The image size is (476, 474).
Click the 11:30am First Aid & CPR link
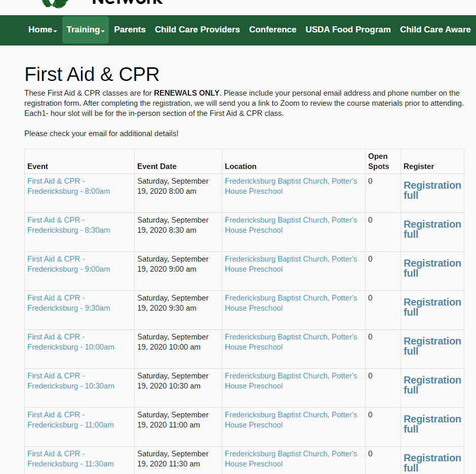(x=70, y=459)
